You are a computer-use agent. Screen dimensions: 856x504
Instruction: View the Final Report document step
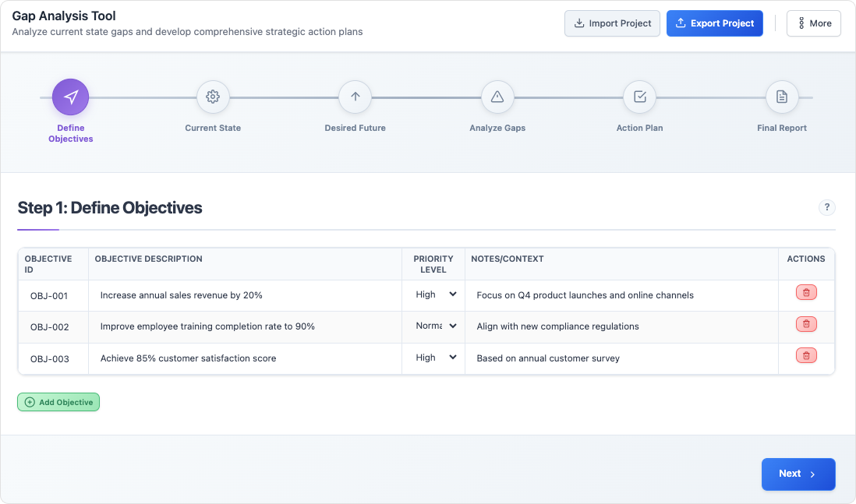pos(782,97)
